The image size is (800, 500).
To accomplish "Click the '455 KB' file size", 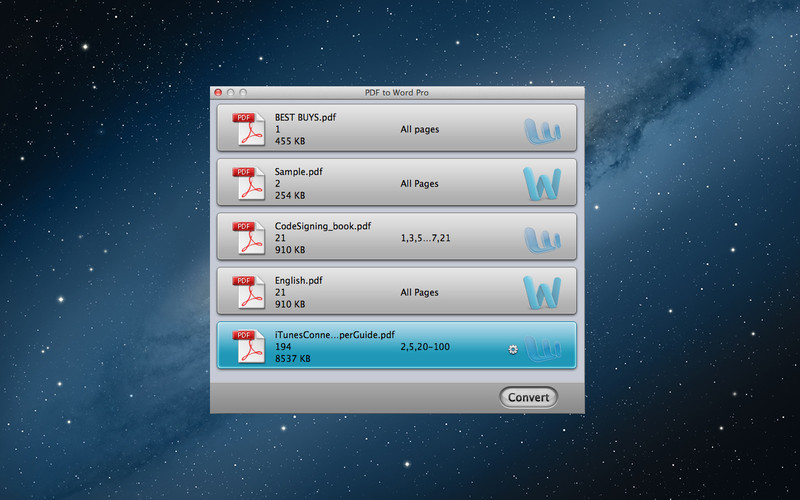I will (290, 141).
